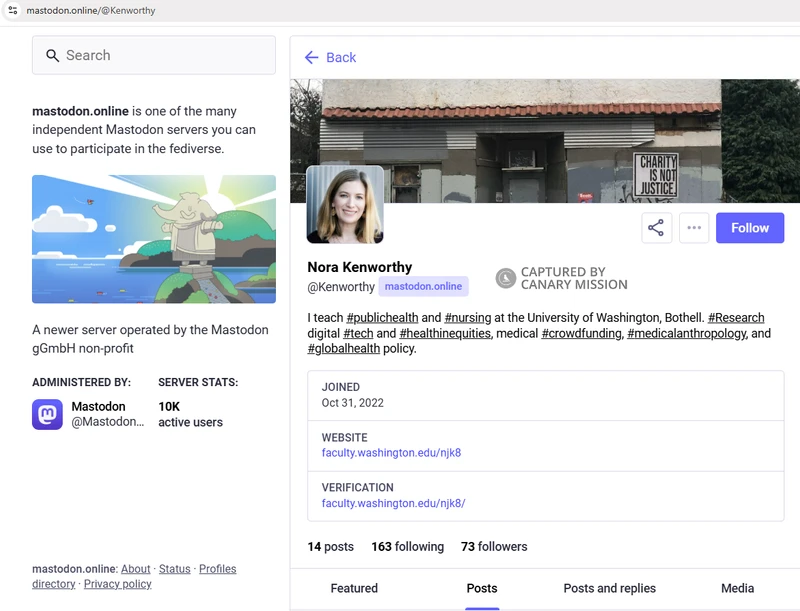Open the three-dots more options menu
Screen dimensions: 800x611
[694, 227]
